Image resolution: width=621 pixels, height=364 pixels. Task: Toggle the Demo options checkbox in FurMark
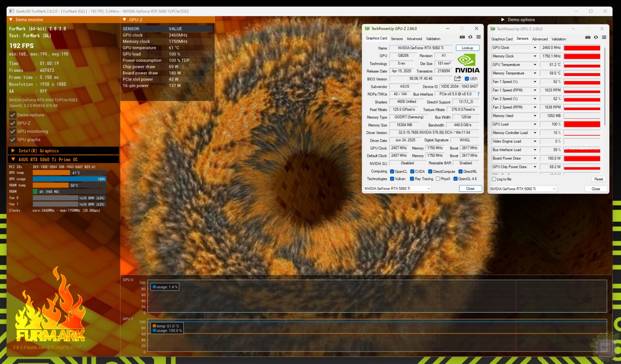pos(12,115)
